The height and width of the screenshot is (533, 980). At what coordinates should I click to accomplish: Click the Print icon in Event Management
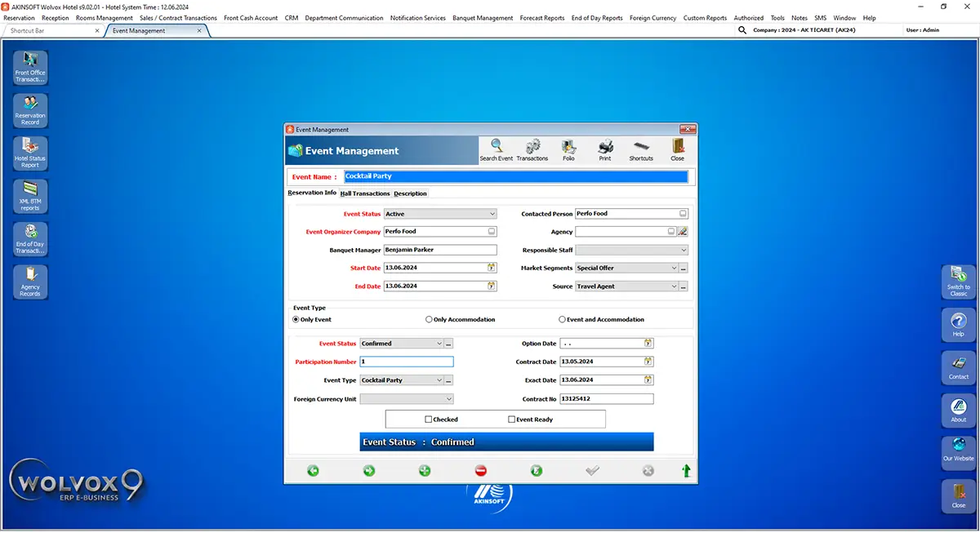coord(605,150)
